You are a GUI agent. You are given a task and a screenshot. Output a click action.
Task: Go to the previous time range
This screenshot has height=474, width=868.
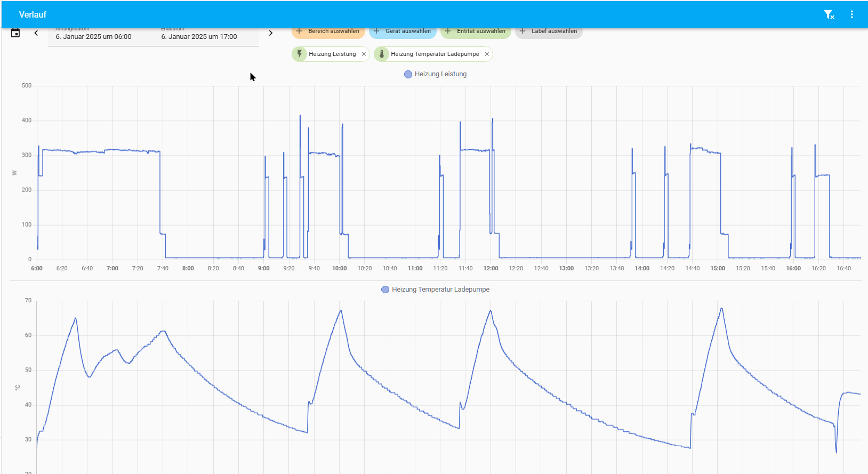(36, 33)
